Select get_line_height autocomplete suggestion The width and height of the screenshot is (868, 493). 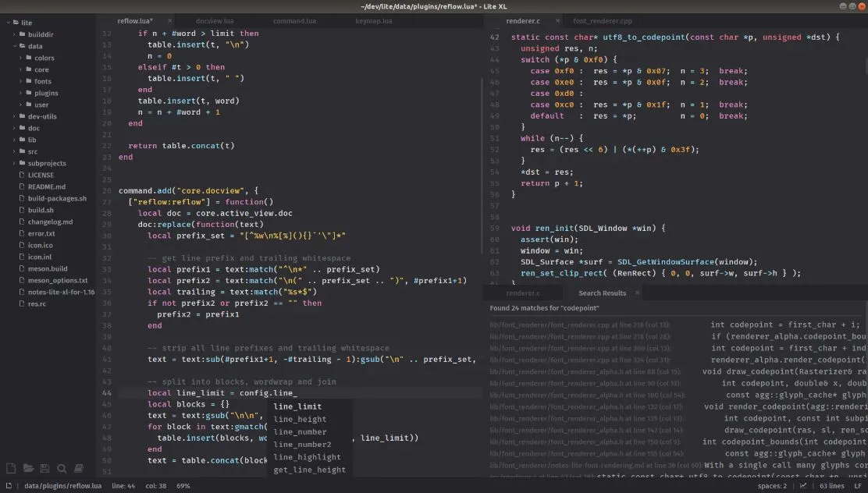(x=309, y=470)
